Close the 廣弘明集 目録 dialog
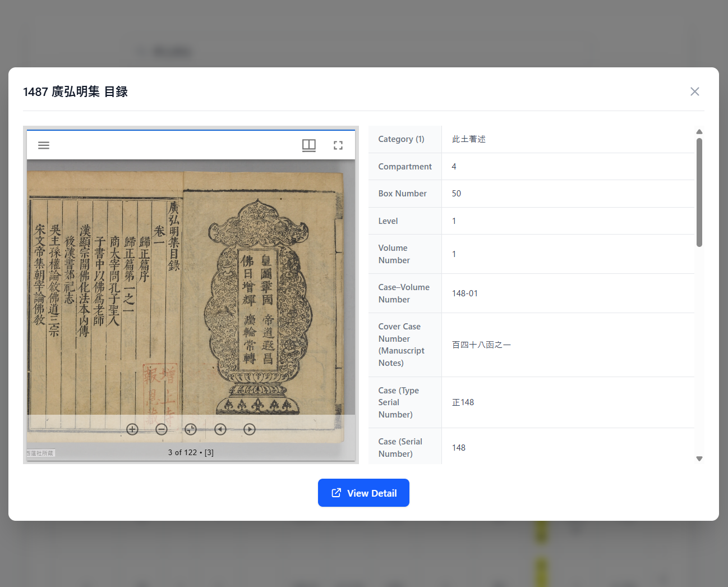This screenshot has height=587, width=728. point(694,91)
